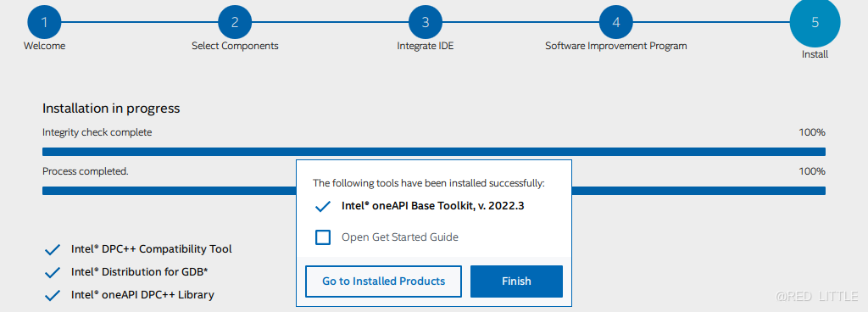868x312 pixels.
Task: Click the Install step label
Action: pos(815,55)
